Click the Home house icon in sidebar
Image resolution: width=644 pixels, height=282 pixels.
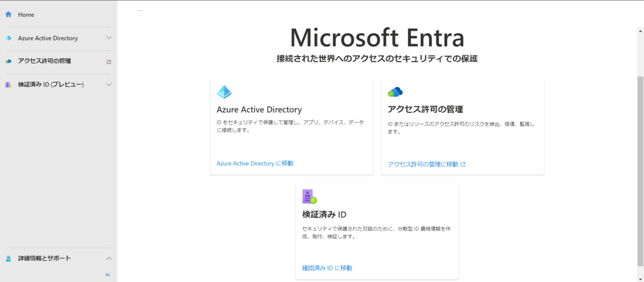click(x=8, y=15)
